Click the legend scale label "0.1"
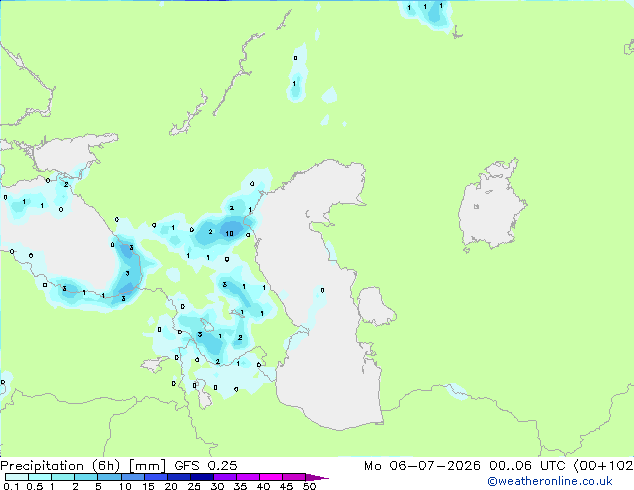634x490 pixels. click(11, 486)
